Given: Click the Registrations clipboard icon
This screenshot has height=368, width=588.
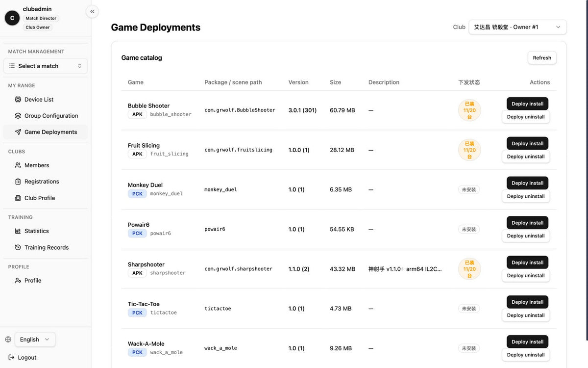Looking at the screenshot, I should (18, 182).
